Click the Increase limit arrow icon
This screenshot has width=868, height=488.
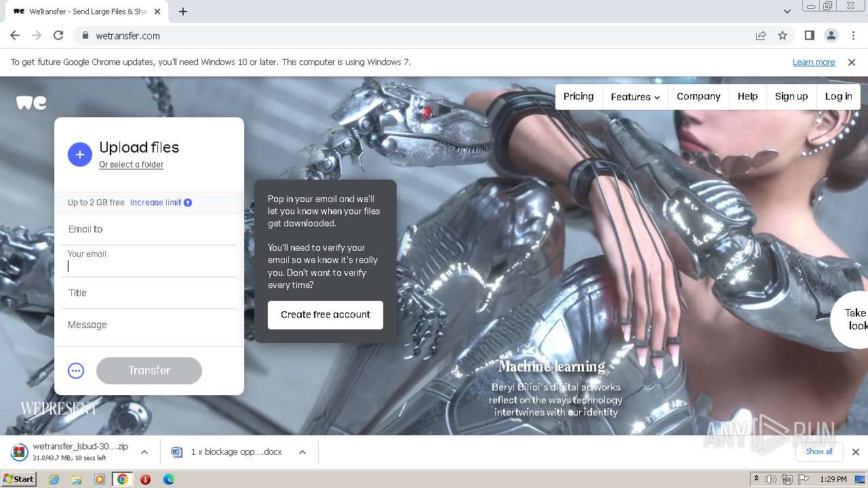click(188, 203)
